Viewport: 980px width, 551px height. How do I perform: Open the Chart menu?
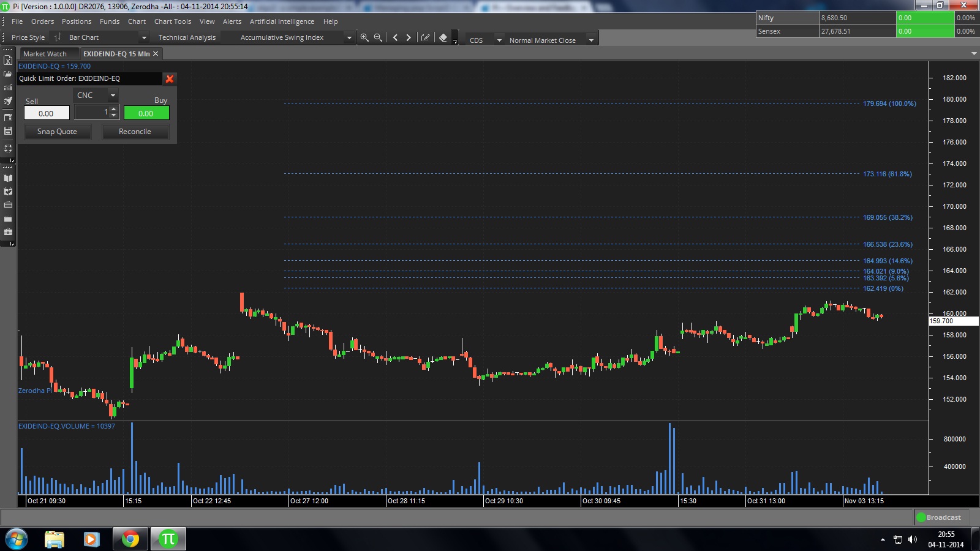point(137,21)
